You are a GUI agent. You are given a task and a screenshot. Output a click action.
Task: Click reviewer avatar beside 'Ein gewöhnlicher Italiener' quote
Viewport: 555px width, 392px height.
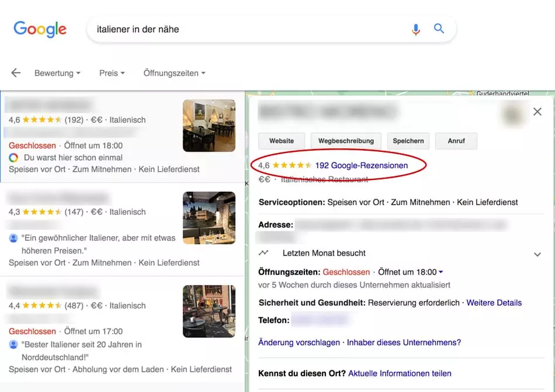13,238
